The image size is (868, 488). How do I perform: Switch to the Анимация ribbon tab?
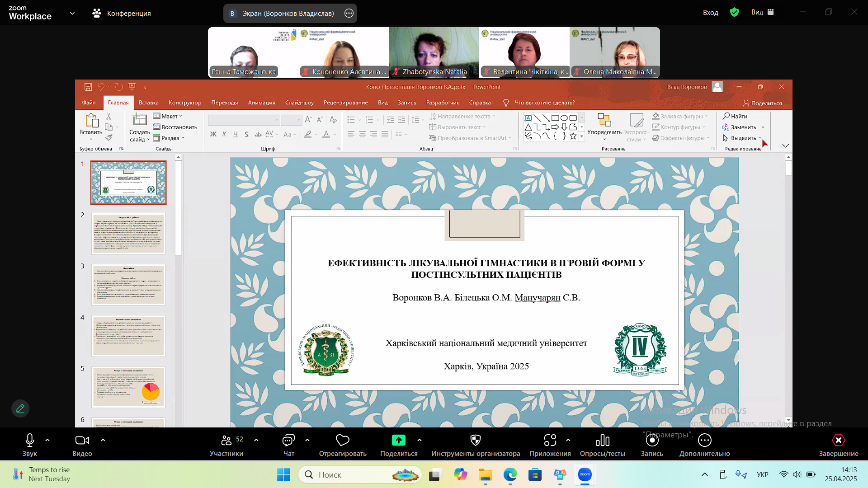point(261,103)
